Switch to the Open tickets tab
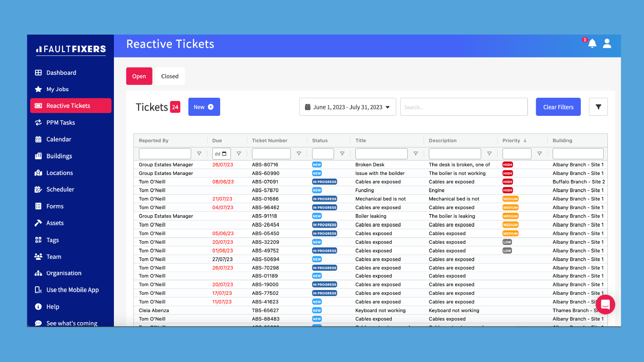Viewport: 644px width, 362px height. (x=139, y=76)
